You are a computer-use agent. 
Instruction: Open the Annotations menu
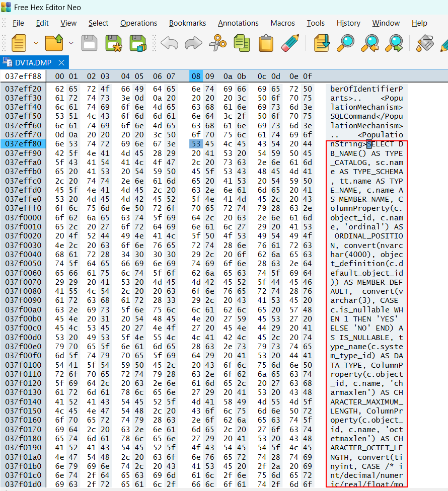[238, 23]
